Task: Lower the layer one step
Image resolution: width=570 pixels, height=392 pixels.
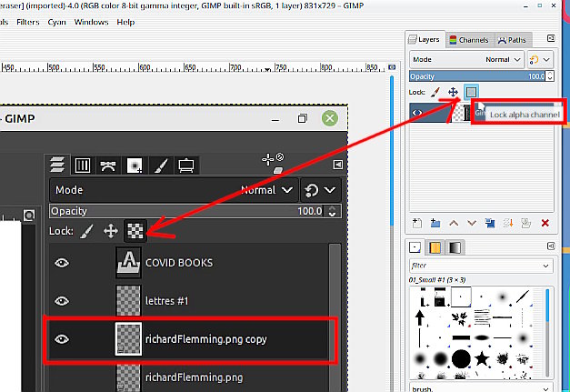Action: [x=472, y=223]
